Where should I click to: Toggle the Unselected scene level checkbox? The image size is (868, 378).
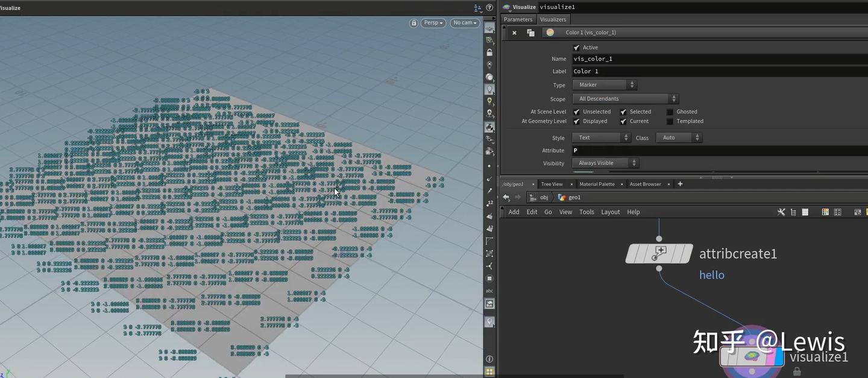576,112
